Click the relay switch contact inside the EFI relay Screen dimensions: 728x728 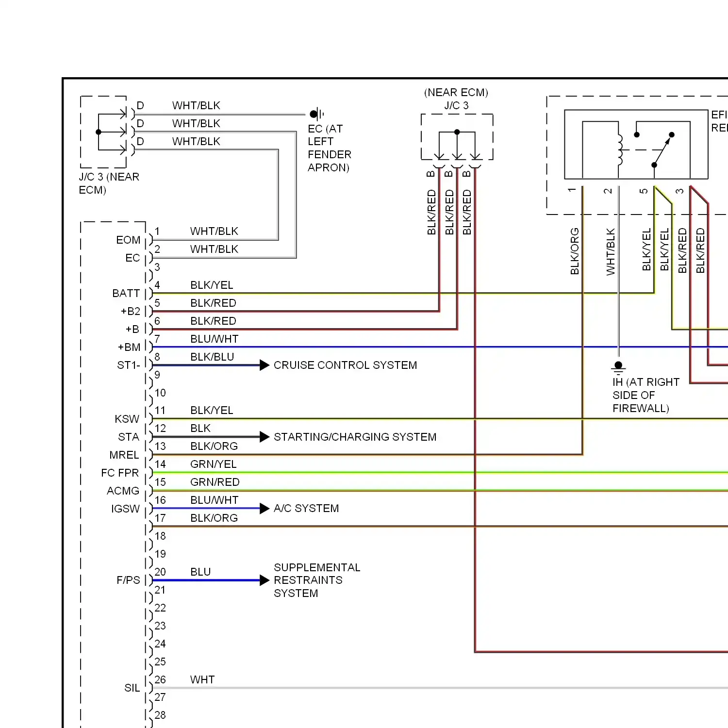(x=663, y=149)
